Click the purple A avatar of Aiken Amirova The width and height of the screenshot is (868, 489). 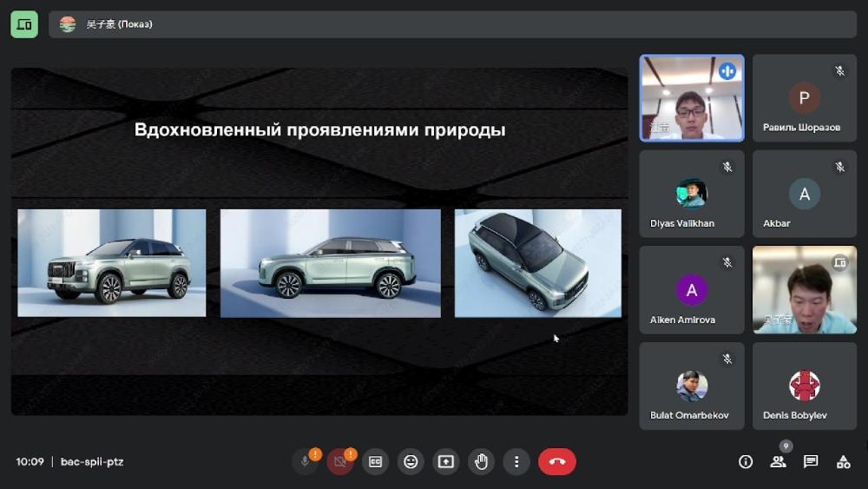692,289
